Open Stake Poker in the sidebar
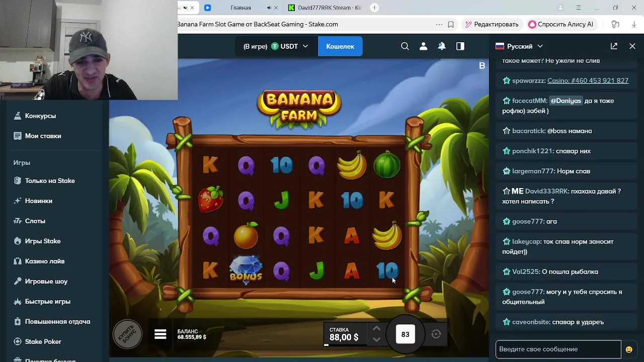Image resolution: width=644 pixels, height=362 pixels. 43,341
